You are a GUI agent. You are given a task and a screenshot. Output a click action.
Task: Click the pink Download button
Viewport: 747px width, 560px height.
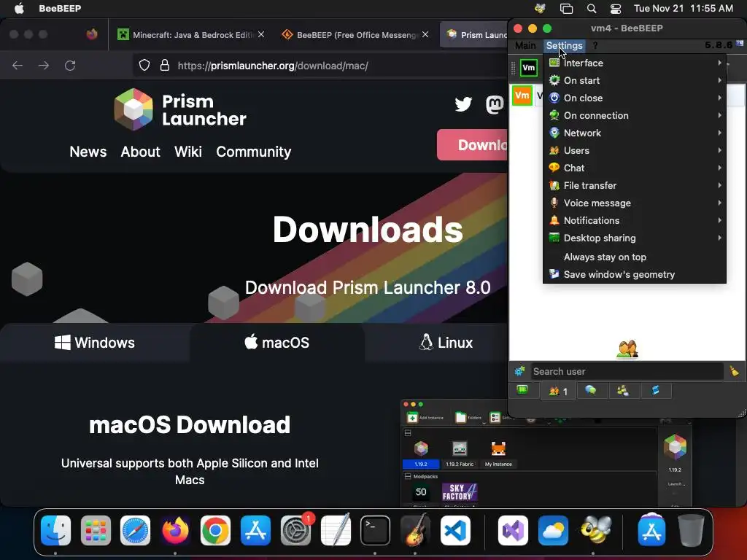[472, 145]
